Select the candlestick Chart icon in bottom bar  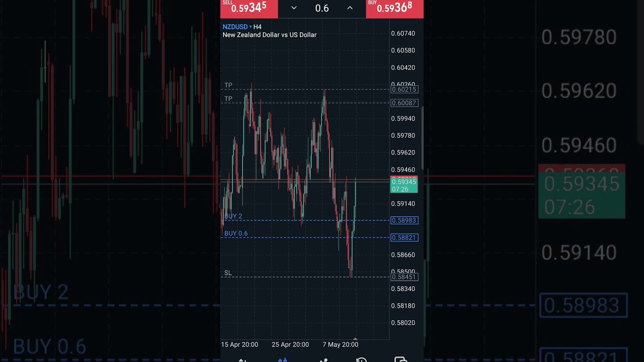(282, 360)
